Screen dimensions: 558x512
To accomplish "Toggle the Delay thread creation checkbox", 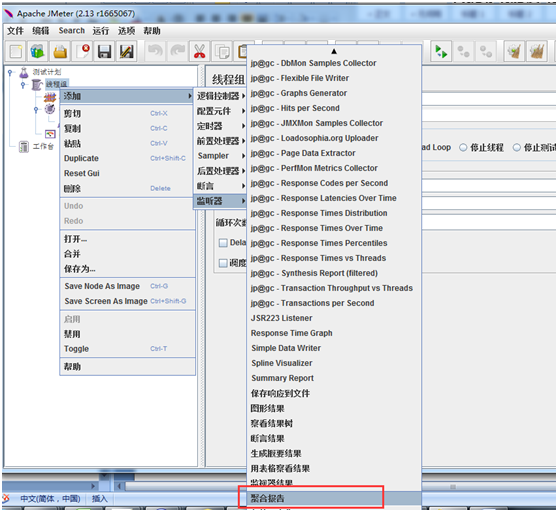I will coord(223,243).
